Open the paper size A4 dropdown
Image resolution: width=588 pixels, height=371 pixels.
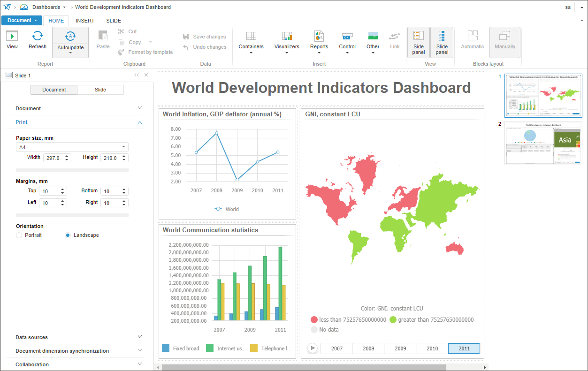(72, 147)
